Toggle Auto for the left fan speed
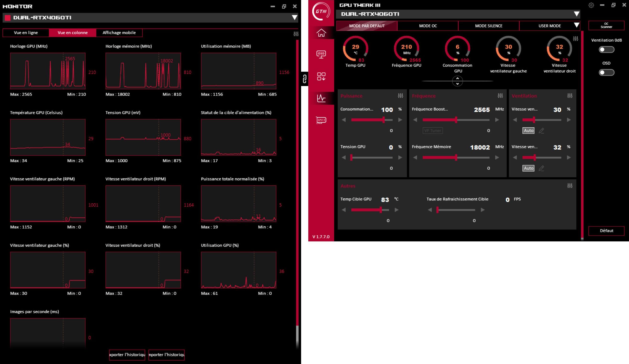 pyautogui.click(x=528, y=130)
